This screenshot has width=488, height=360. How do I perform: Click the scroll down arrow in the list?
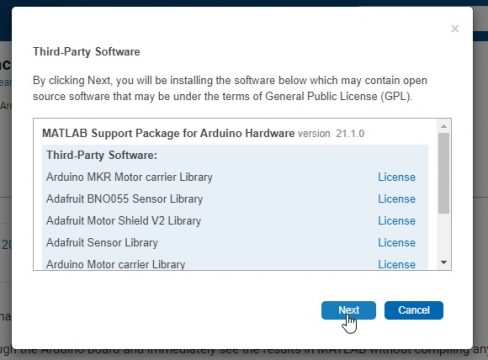pyautogui.click(x=444, y=262)
